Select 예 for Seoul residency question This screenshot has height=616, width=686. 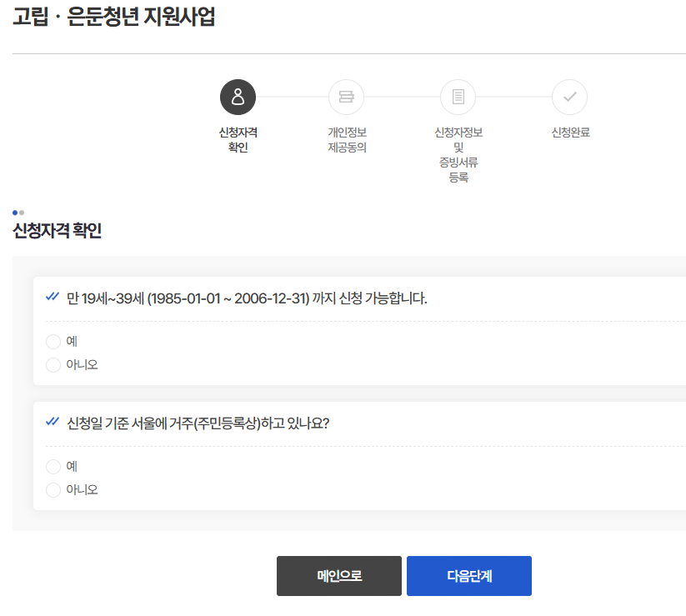click(53, 466)
